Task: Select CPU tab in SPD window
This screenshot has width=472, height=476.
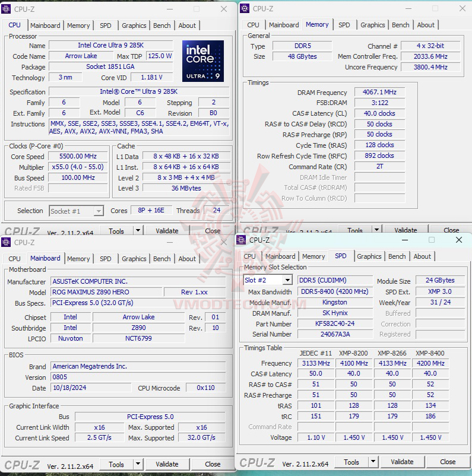Action: [250, 256]
